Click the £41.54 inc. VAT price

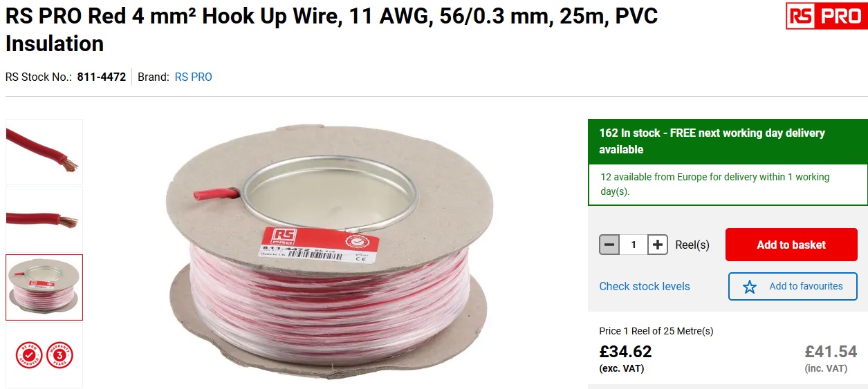click(x=831, y=352)
